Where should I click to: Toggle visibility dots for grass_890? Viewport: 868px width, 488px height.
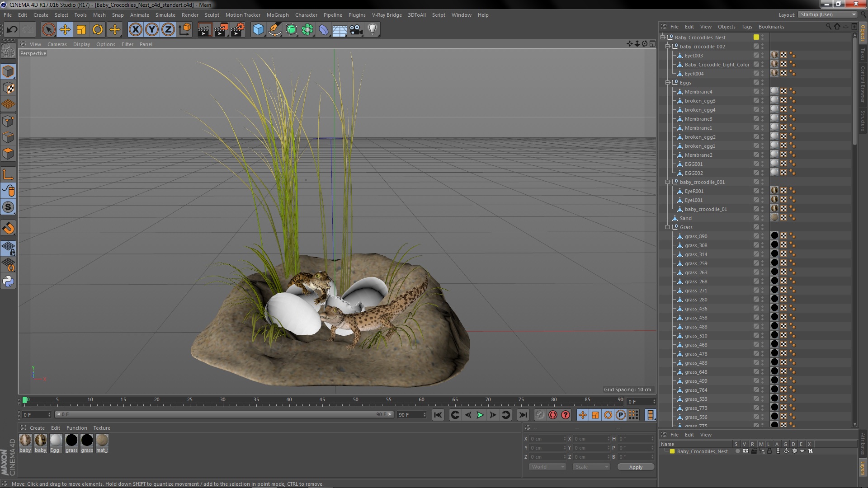pos(762,236)
